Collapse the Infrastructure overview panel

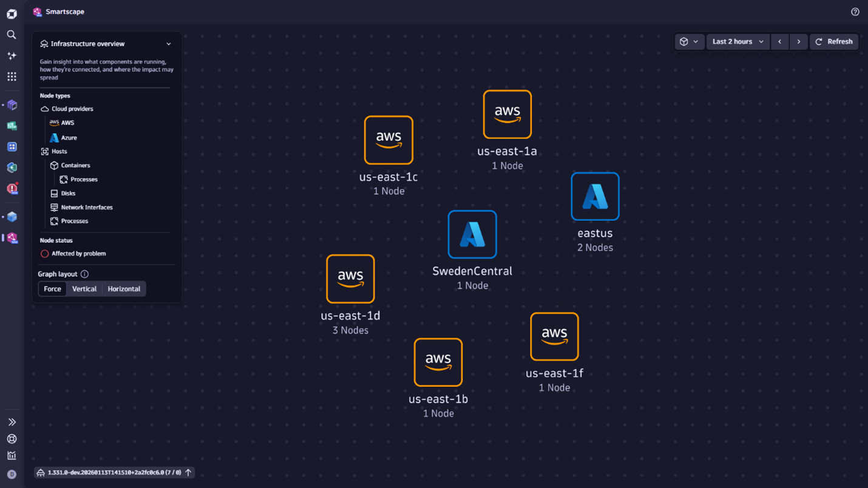[x=169, y=44]
